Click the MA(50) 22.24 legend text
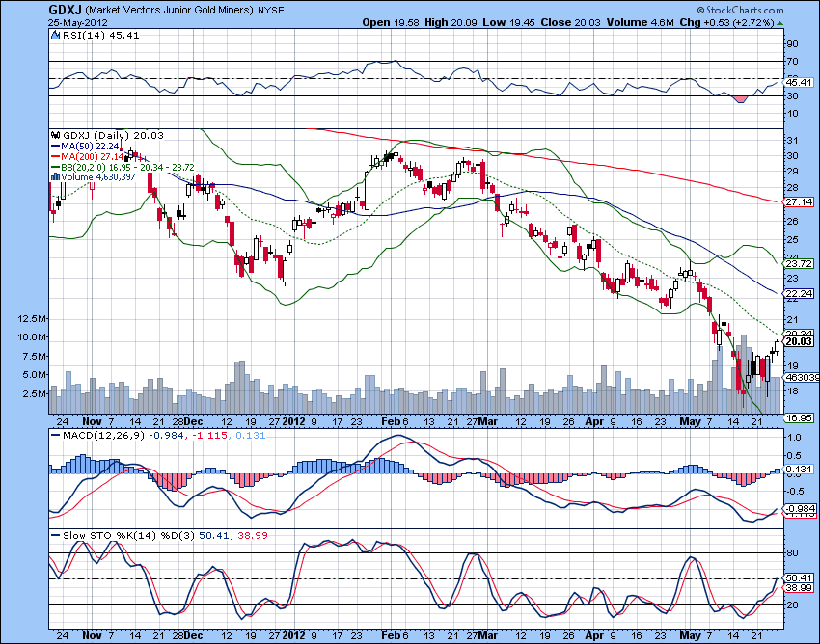 (x=90, y=147)
